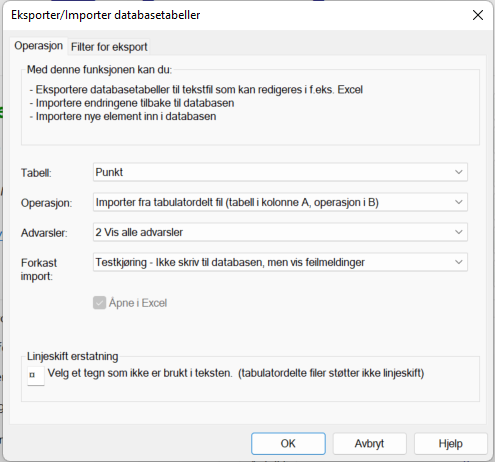Toggle the Åpne i Excel checkbox
This screenshot has height=462, width=495.
[99, 303]
